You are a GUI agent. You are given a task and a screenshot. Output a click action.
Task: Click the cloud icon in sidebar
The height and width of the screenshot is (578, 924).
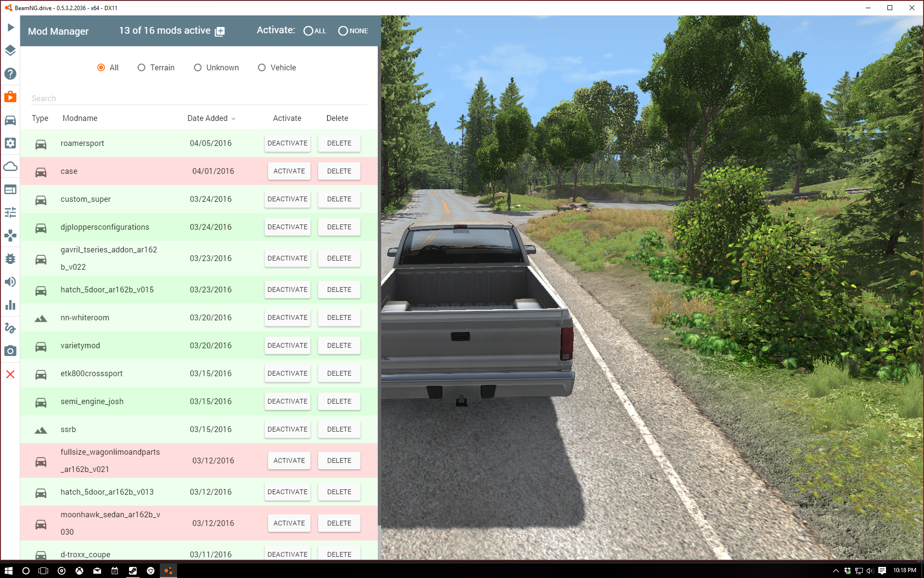[x=11, y=166]
